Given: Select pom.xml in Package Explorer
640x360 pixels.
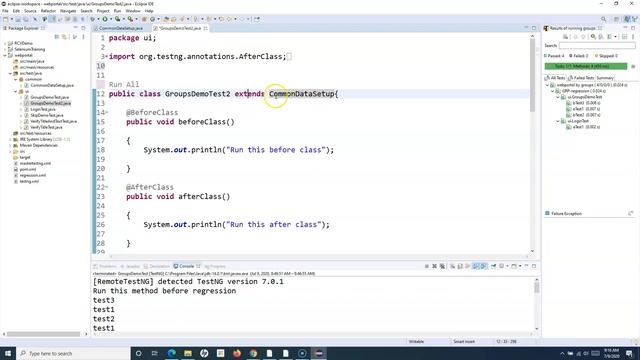Looking at the screenshot, I should [x=28, y=169].
